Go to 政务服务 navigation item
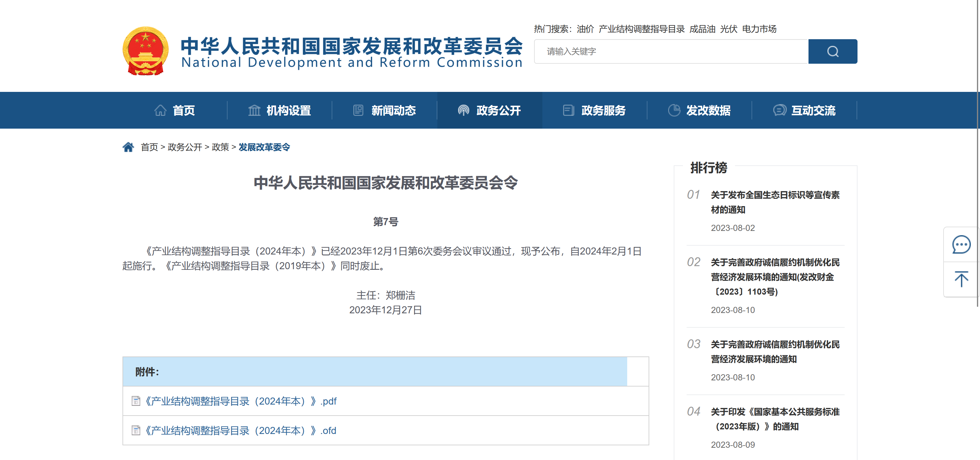The image size is (980, 460). (x=603, y=110)
